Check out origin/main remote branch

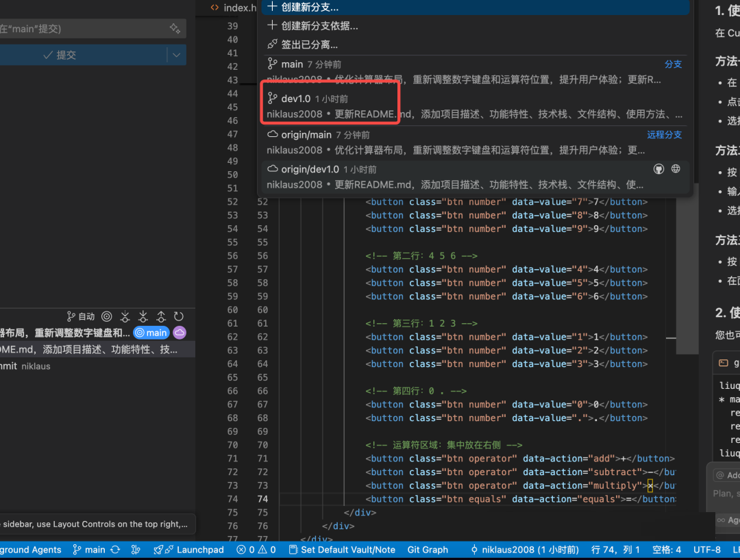[x=476, y=142]
